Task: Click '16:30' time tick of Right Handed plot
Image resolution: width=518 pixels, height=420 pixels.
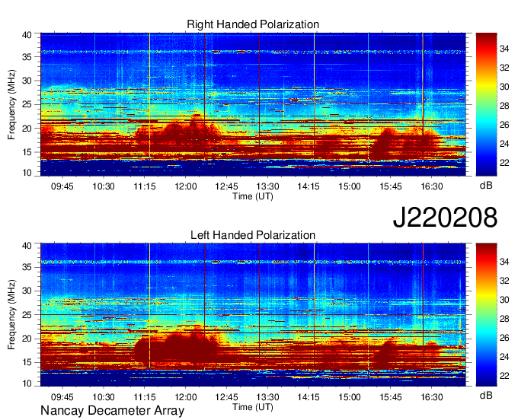Action: (x=432, y=186)
